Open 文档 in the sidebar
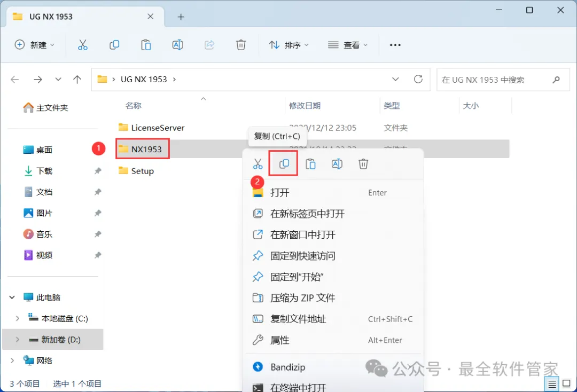Image resolution: width=577 pixels, height=392 pixels. [38, 192]
